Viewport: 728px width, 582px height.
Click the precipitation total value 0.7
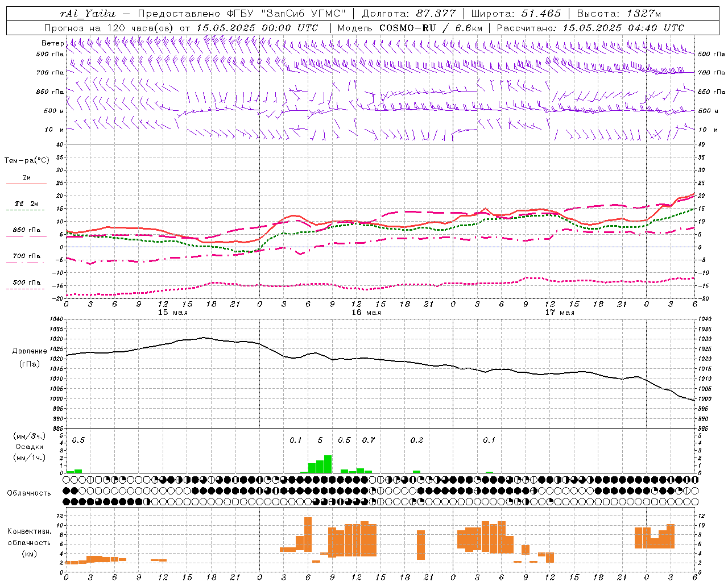click(369, 440)
